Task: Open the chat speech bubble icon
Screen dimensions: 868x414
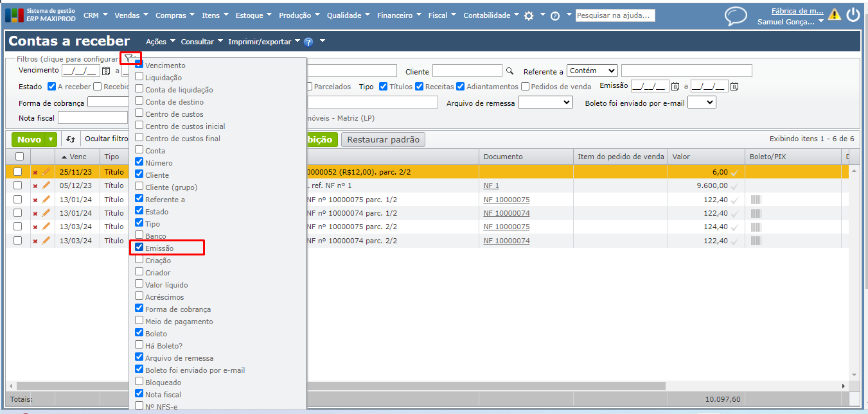Action: coord(736,16)
